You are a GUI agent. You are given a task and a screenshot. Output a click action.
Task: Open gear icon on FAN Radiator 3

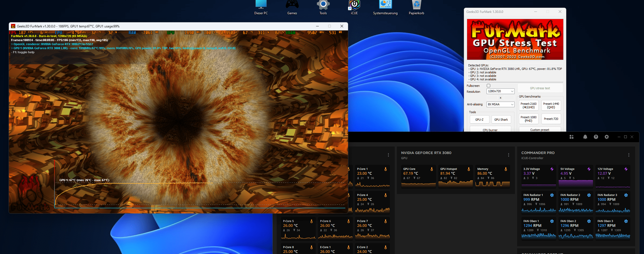click(x=626, y=195)
